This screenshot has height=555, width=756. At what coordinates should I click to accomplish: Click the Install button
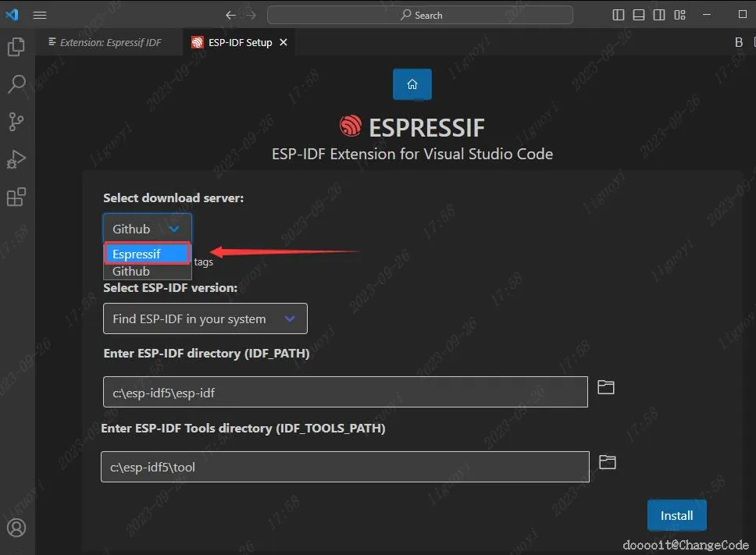coord(677,515)
